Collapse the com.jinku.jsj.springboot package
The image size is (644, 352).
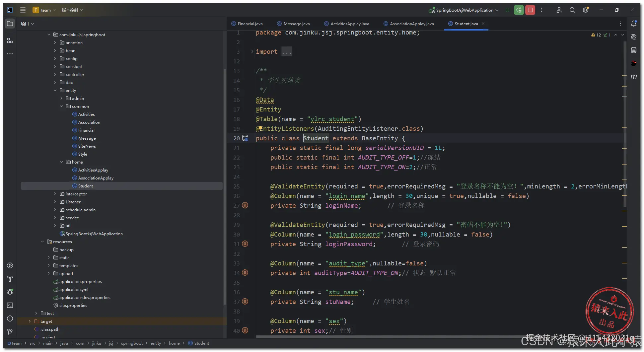tap(49, 35)
